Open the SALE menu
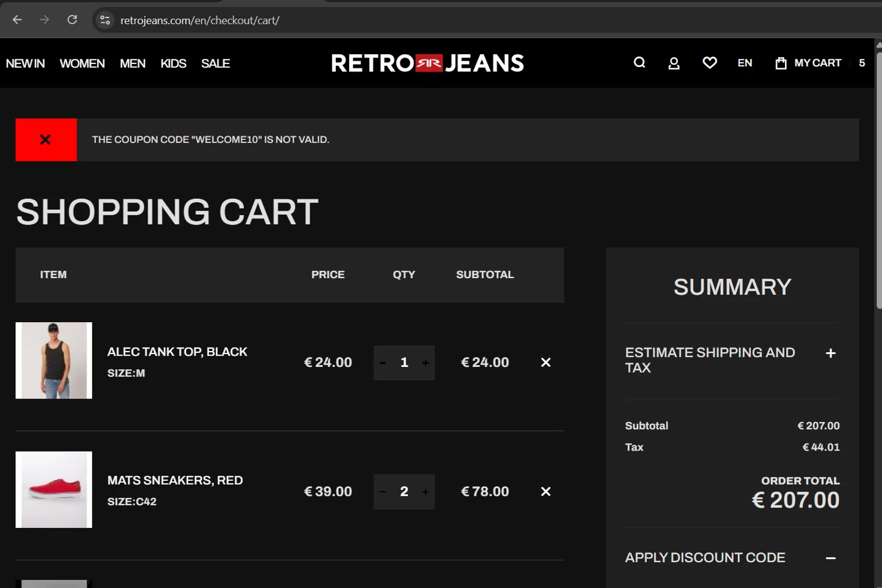 point(216,64)
